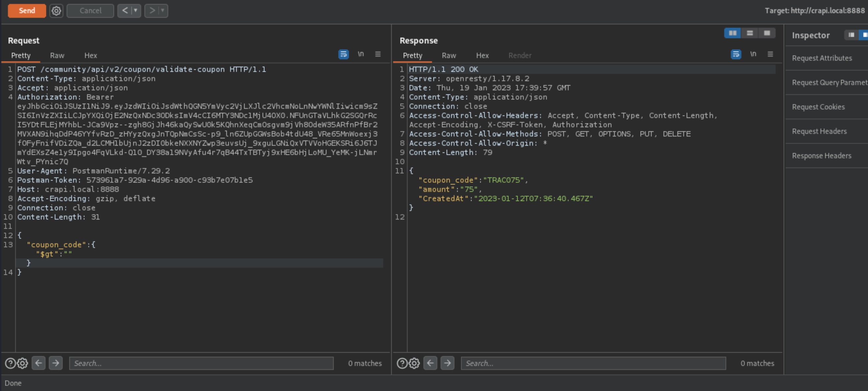Open the Request search settings gear
868x391 pixels.
(22, 363)
